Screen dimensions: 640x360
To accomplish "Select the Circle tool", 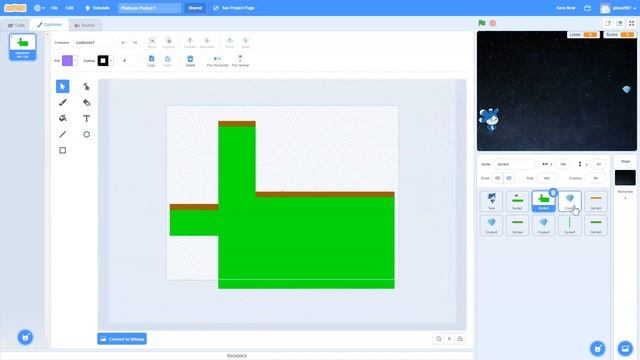I will coord(87,134).
